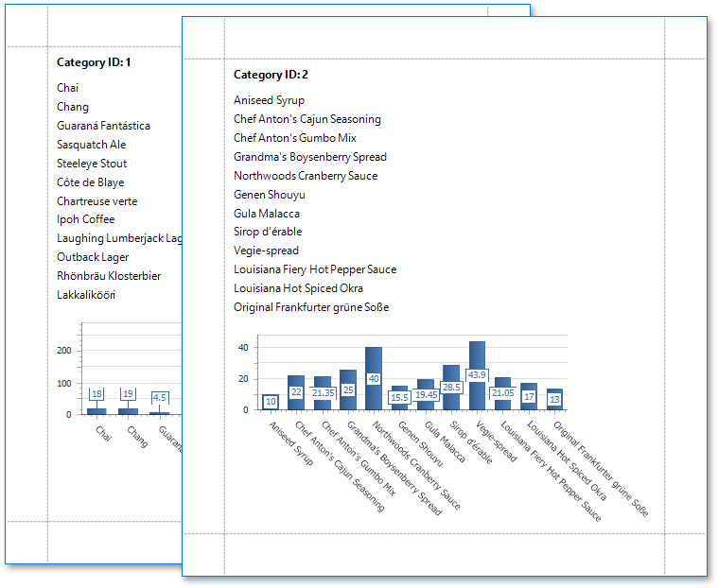Select the bar value label 15.5
The height and width of the screenshot is (588, 718).
(x=399, y=398)
